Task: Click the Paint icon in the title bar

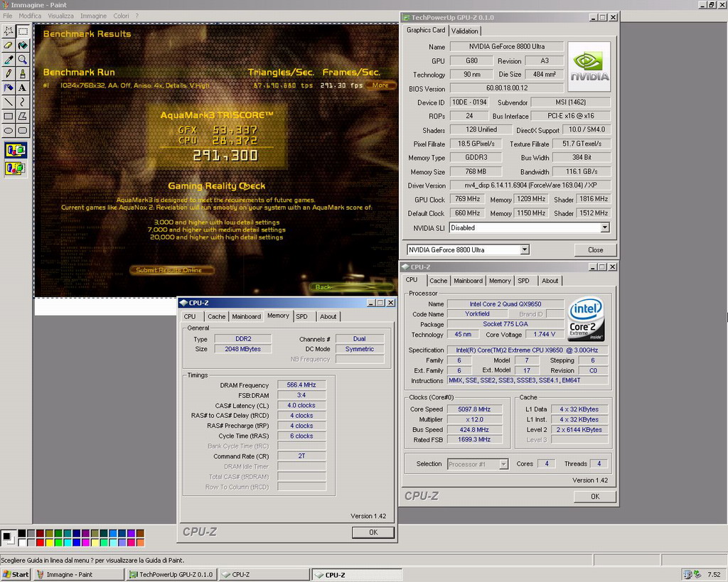Action: pos(6,5)
